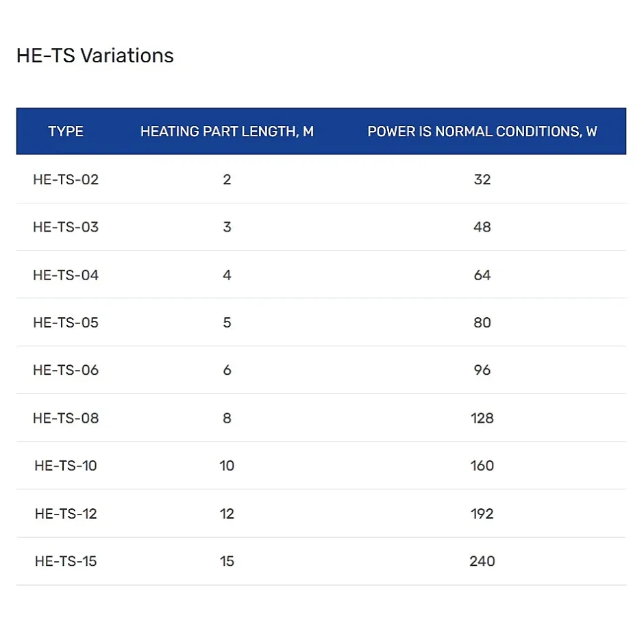644x644 pixels.
Task: Select the 128 W power value
Action: 482,418
